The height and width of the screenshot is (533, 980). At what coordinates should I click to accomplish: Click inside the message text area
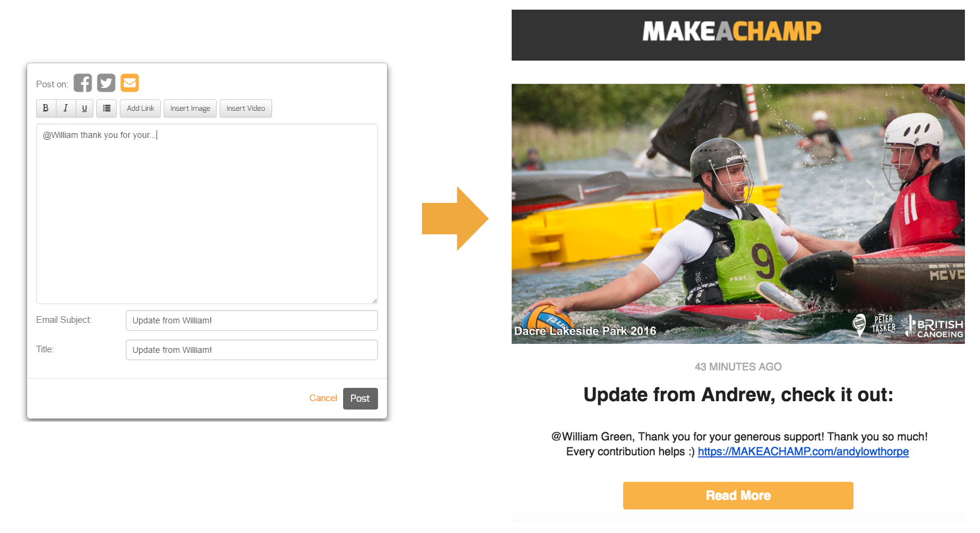[207, 214]
